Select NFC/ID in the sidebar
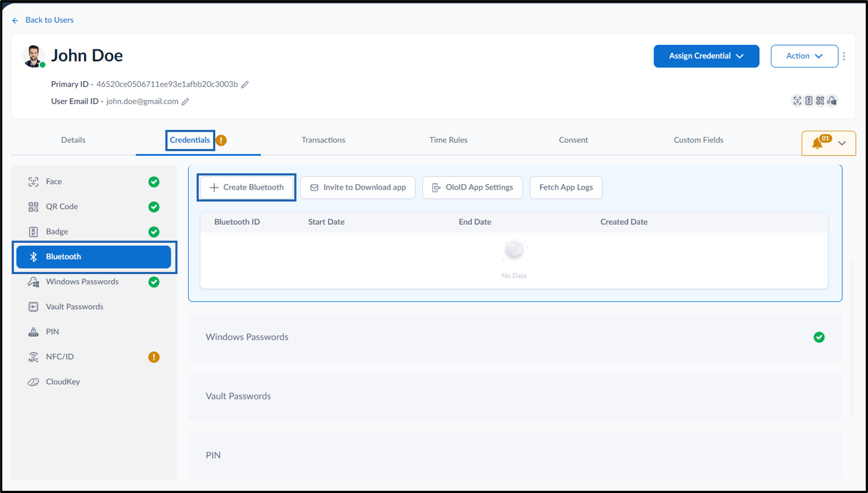 coord(94,357)
